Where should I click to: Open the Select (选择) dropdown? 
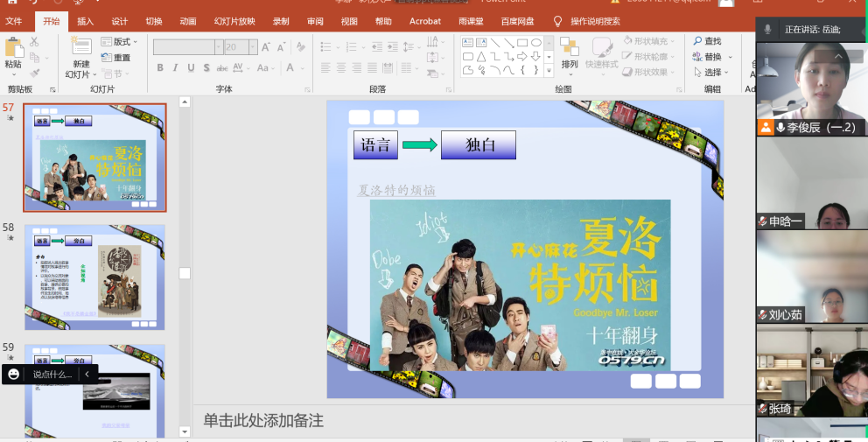coord(712,73)
